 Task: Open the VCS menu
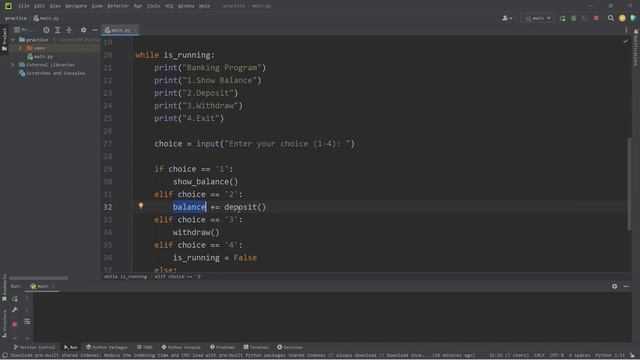coord(169,6)
